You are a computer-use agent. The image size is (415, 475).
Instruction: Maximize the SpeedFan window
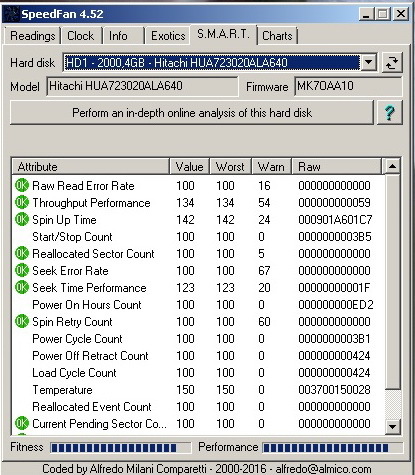[x=383, y=14]
